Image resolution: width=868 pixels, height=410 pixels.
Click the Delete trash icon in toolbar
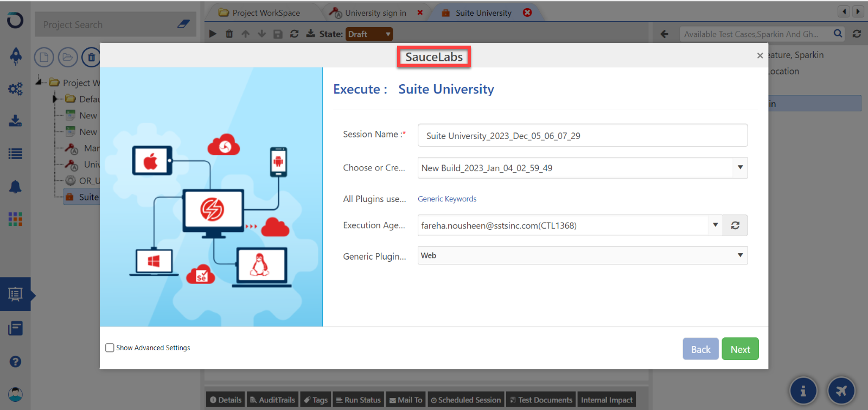click(229, 34)
